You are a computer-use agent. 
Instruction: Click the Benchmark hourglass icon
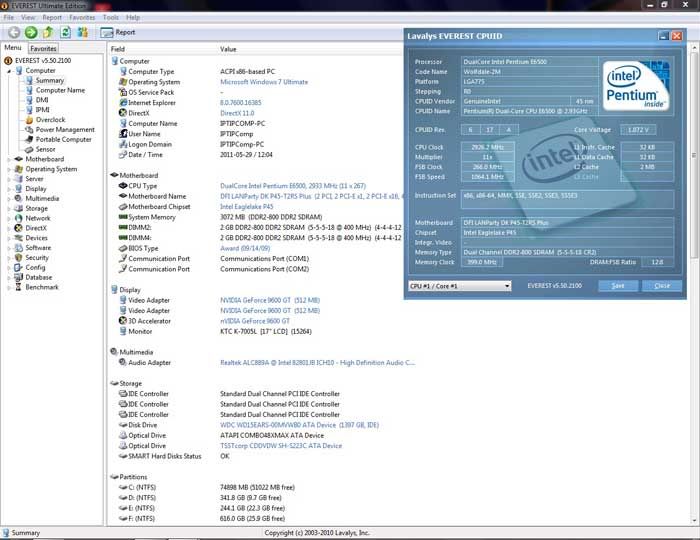click(18, 287)
